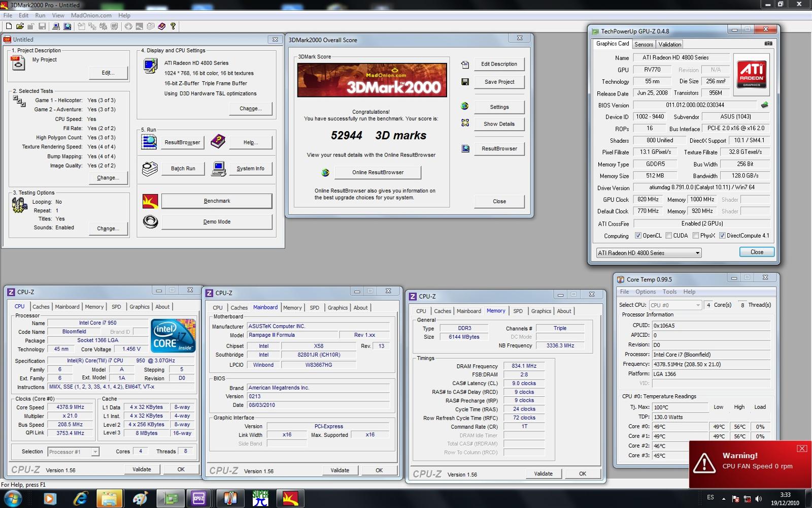The height and width of the screenshot is (508, 812).
Task: Switch to the Validation tab in GPU-Z
Action: click(670, 44)
